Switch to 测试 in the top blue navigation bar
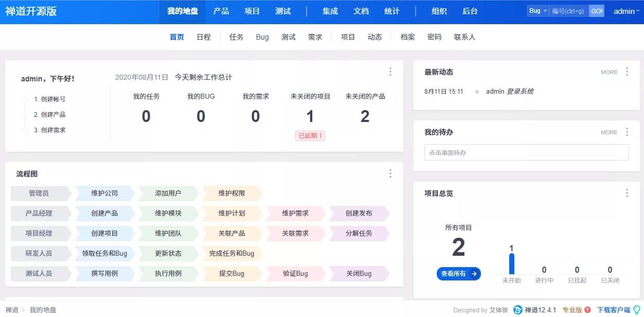 283,11
